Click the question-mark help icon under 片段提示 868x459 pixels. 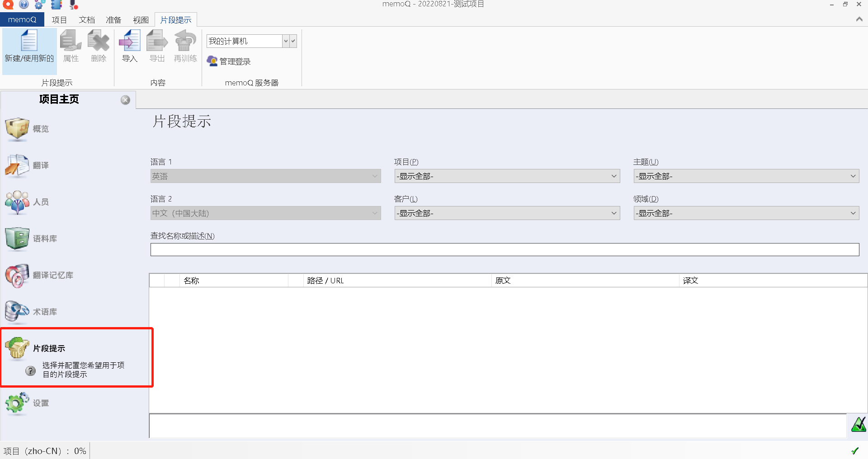pos(30,371)
